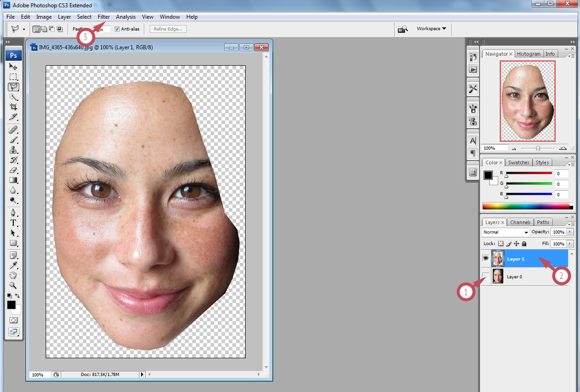Select the Dodge tool
The height and width of the screenshot is (392, 580).
tap(13, 200)
